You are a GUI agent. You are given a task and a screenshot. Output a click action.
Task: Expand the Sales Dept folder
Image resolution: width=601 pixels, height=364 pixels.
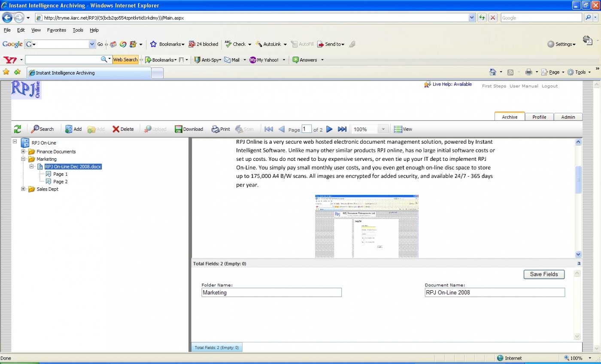pyautogui.click(x=24, y=189)
